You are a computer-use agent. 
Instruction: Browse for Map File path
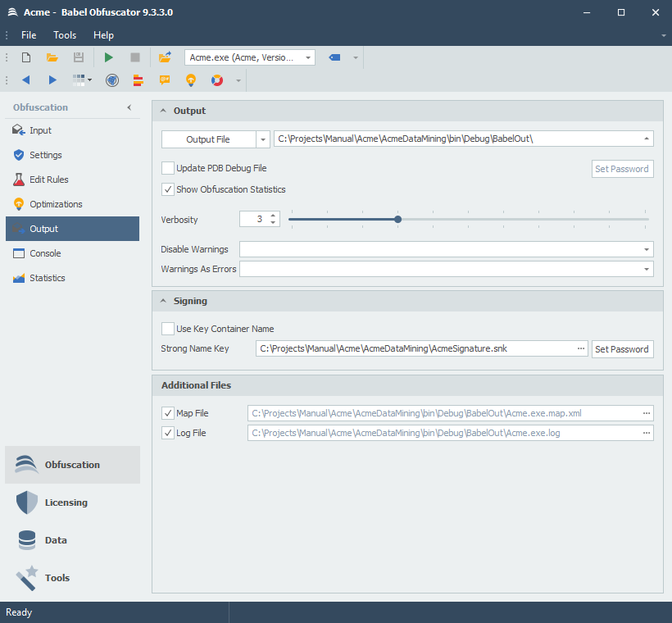tap(647, 413)
